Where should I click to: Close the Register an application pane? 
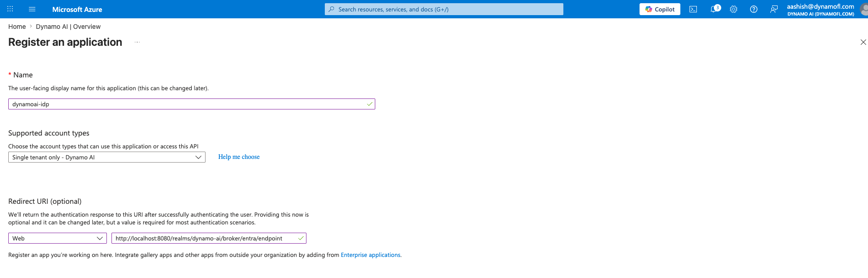863,42
